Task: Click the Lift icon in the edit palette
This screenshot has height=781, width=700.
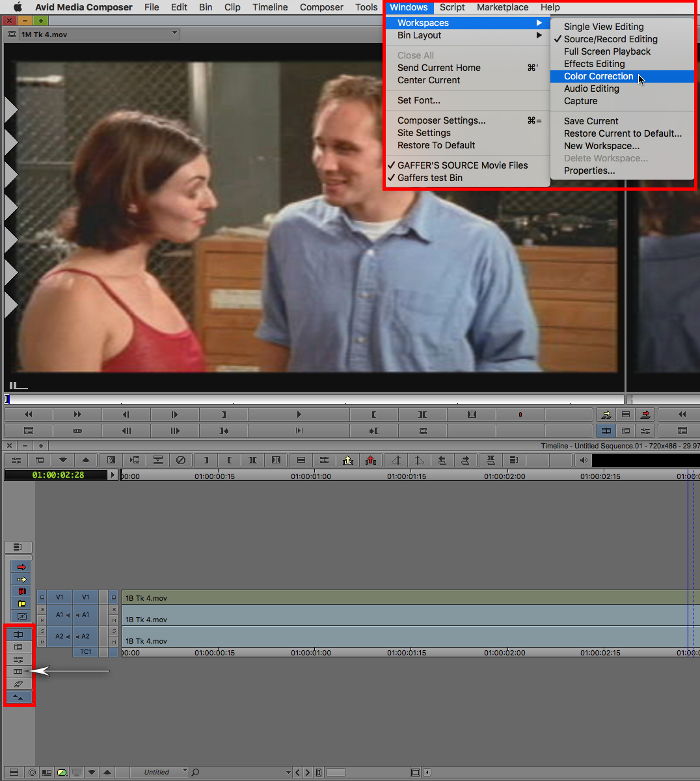Action: tap(21, 604)
